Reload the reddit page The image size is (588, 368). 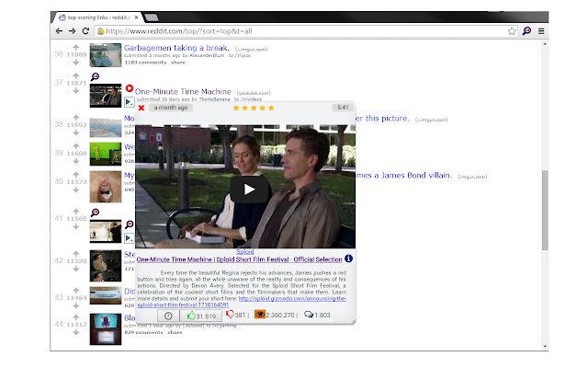(85, 31)
